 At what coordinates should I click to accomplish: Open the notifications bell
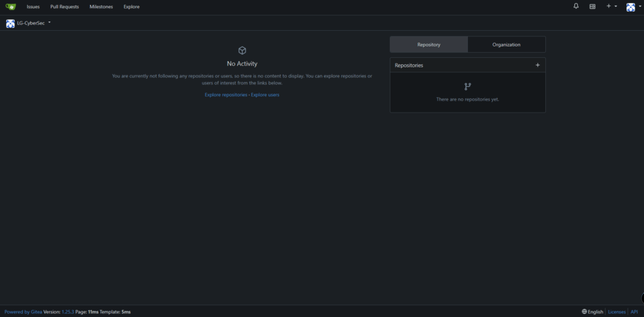click(576, 6)
